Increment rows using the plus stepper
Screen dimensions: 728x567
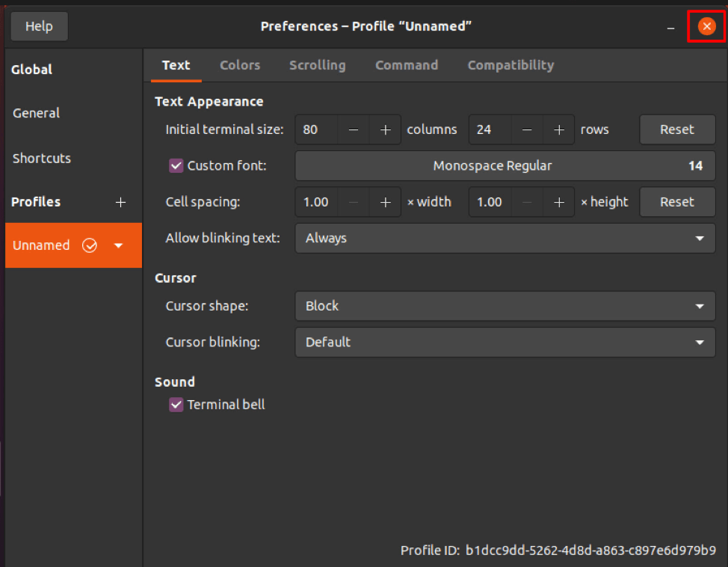pyautogui.click(x=558, y=129)
